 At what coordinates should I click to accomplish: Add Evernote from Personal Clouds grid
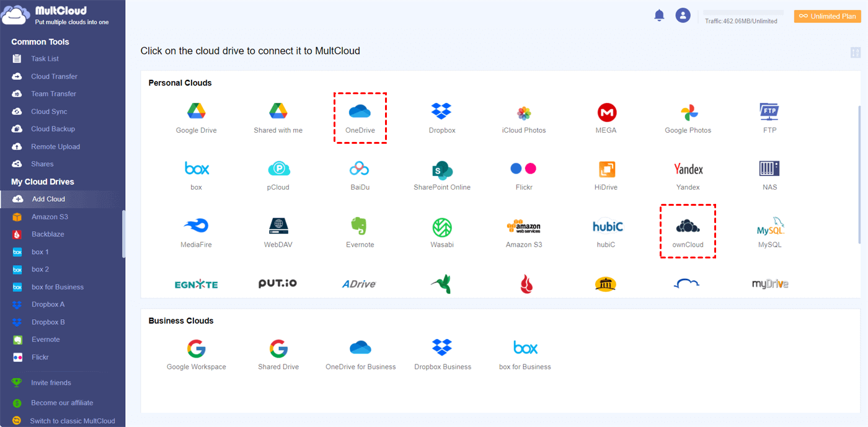click(x=360, y=233)
